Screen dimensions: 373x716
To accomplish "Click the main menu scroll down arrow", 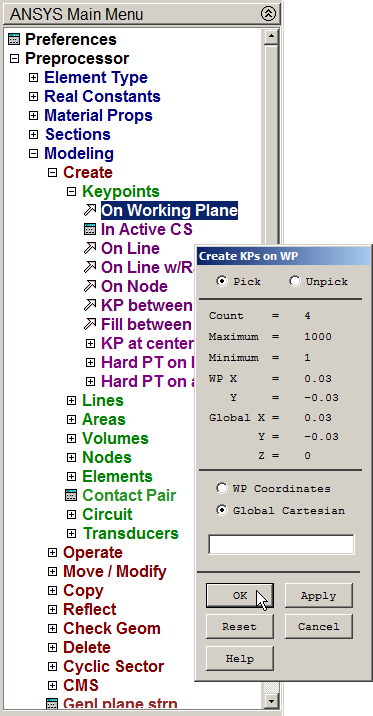I will [271, 700].
